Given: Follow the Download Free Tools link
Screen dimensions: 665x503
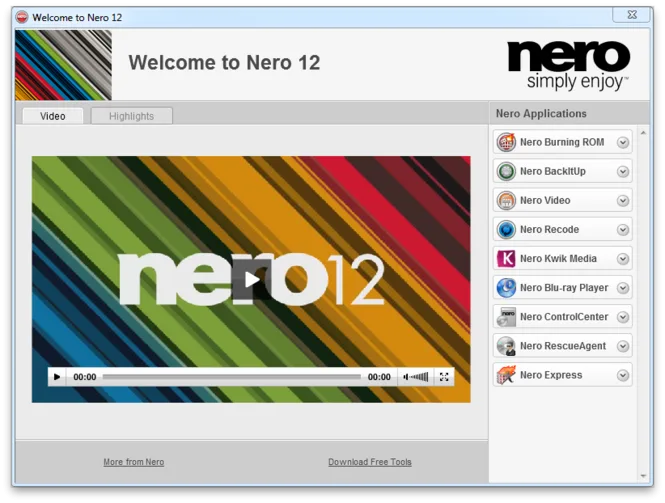Looking at the screenshot, I should coord(370,462).
